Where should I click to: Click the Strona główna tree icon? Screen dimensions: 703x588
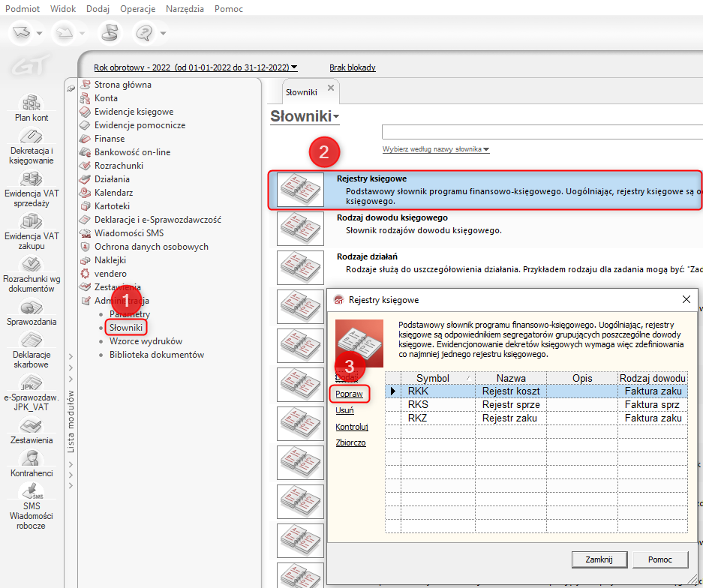[85, 84]
